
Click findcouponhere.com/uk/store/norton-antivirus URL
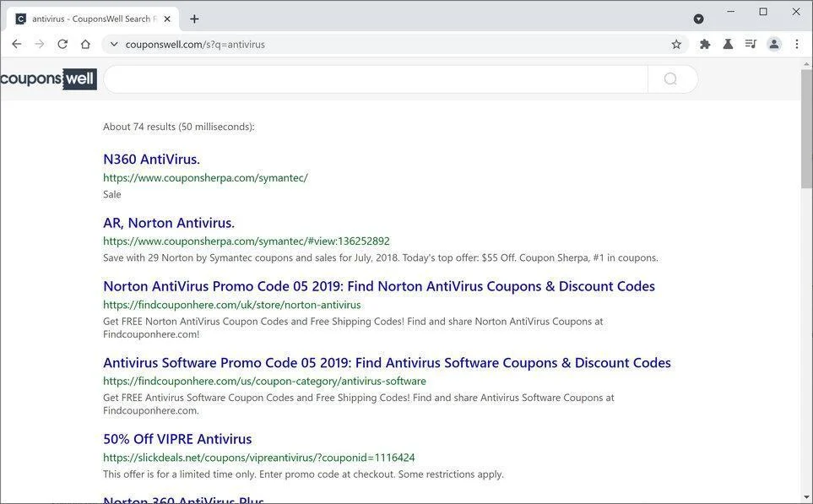(232, 305)
